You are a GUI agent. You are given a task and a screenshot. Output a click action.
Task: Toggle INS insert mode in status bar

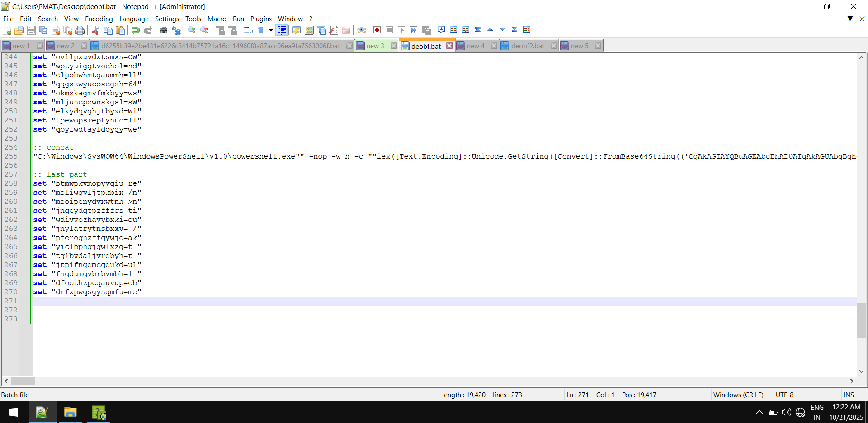[x=849, y=395]
